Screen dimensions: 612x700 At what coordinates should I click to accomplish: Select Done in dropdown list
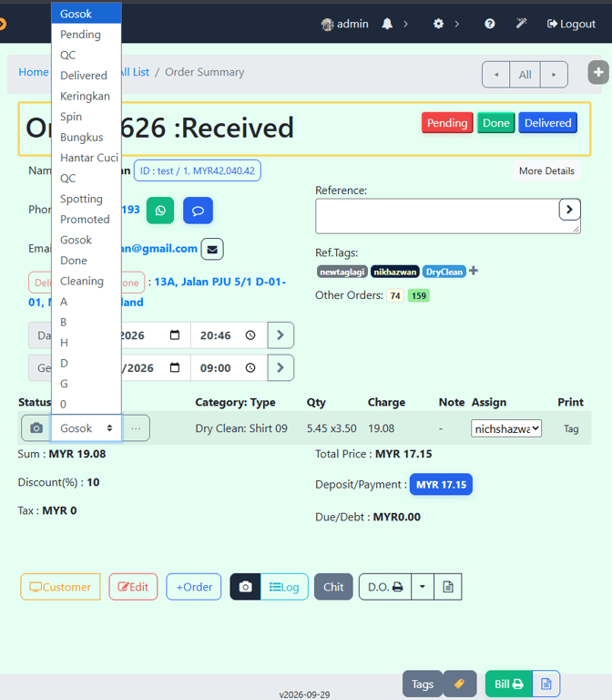click(87, 261)
